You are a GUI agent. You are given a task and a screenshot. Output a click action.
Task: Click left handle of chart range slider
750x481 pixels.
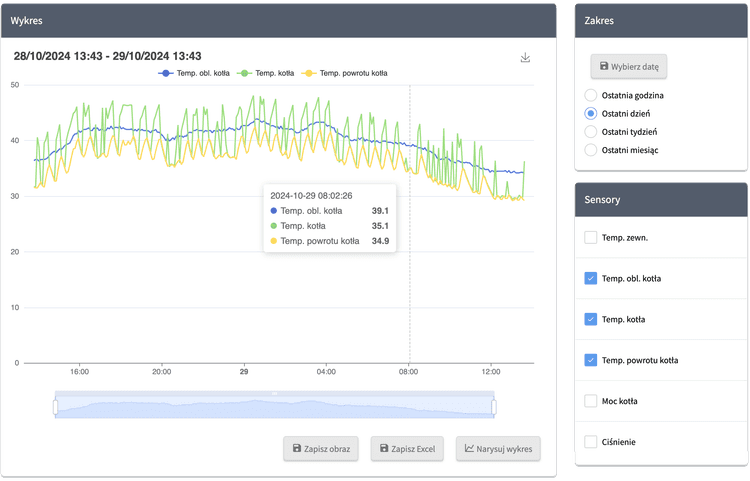click(56, 406)
